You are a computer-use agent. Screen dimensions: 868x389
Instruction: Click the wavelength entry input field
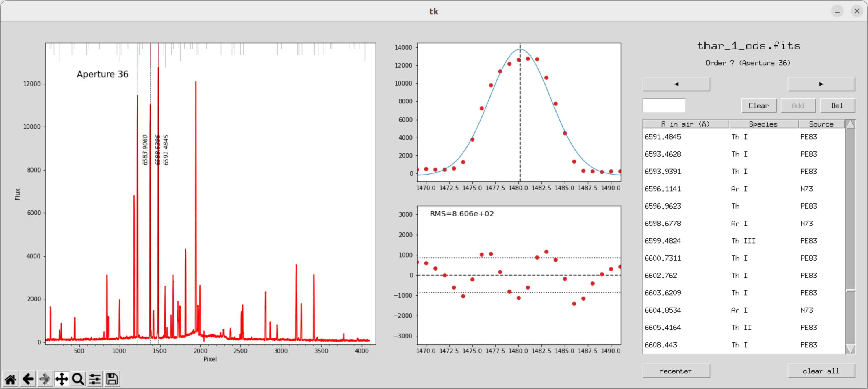(x=663, y=105)
